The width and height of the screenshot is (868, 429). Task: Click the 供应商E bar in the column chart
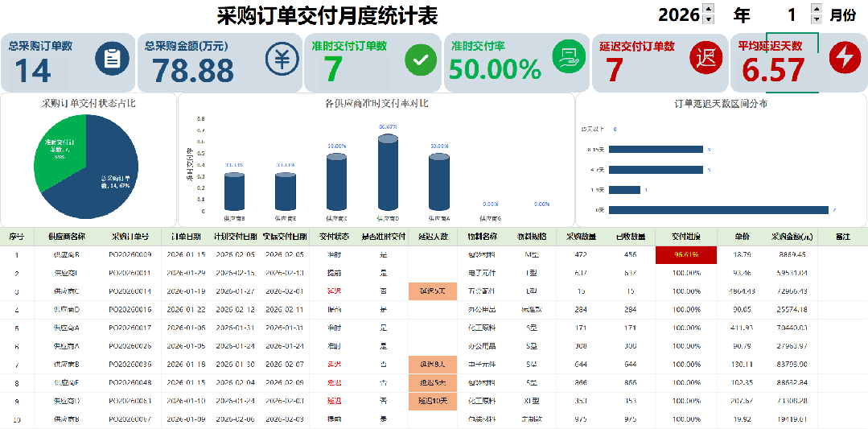286,192
